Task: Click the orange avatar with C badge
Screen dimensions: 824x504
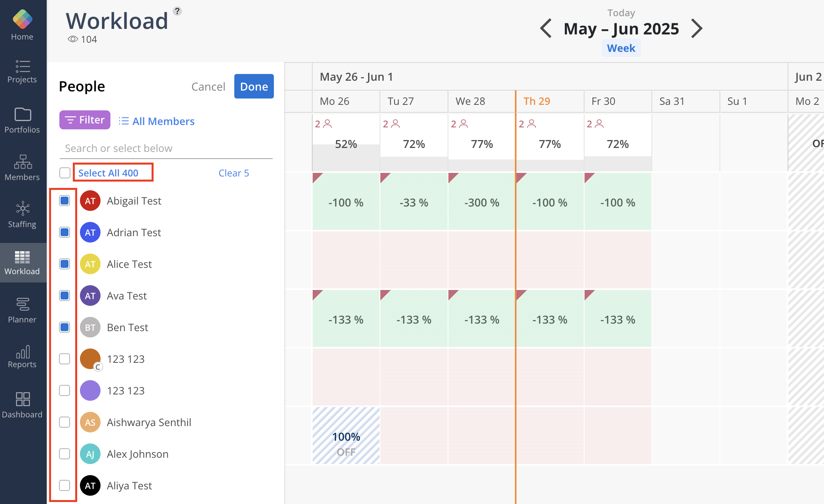Action: pyautogui.click(x=90, y=359)
